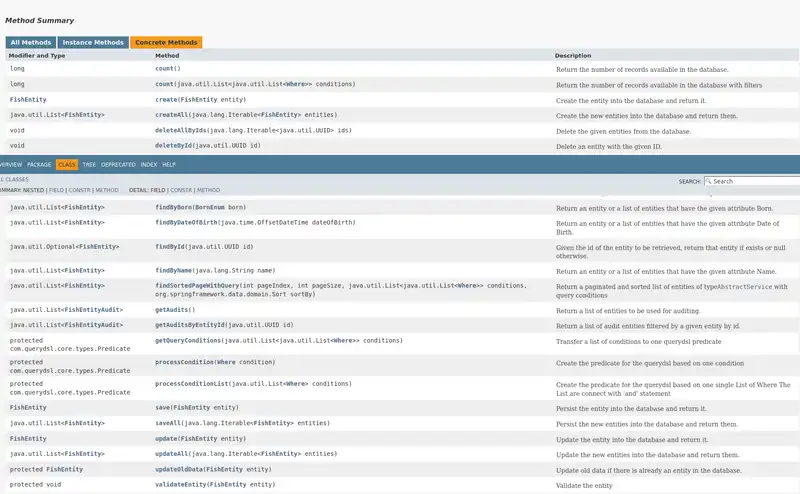Jump to CONSTR in the Summary links
This screenshot has height=494, width=800.
(x=80, y=190)
